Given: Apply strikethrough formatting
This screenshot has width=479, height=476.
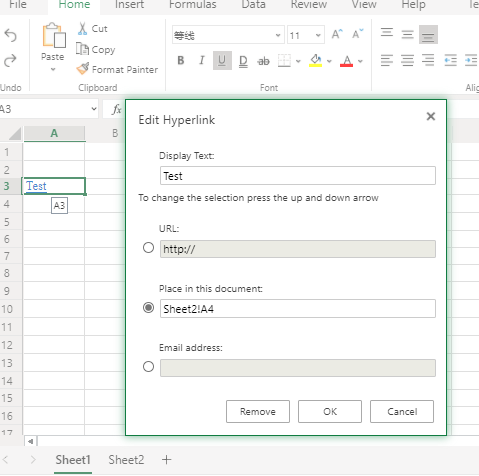Looking at the screenshot, I should pos(263,61).
